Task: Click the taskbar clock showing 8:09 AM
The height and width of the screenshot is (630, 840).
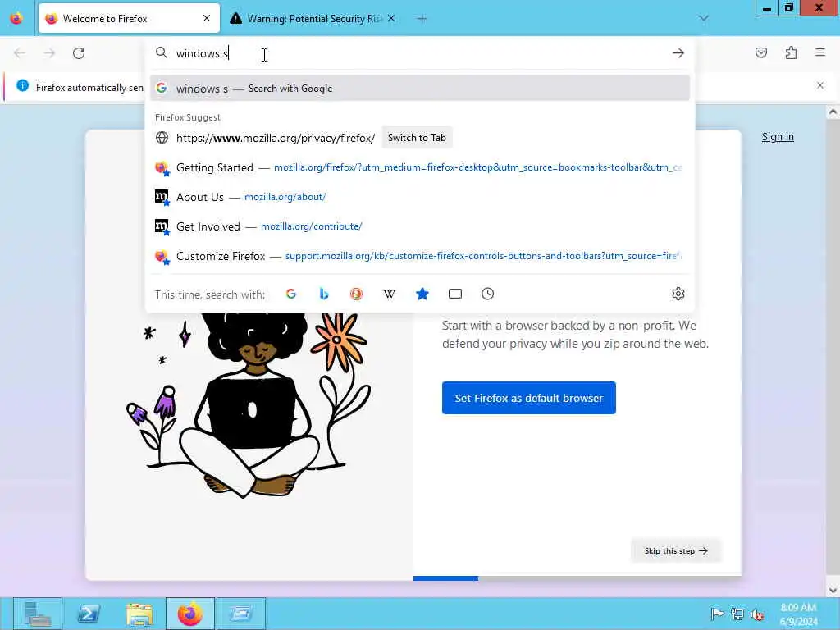Action: [x=798, y=614]
